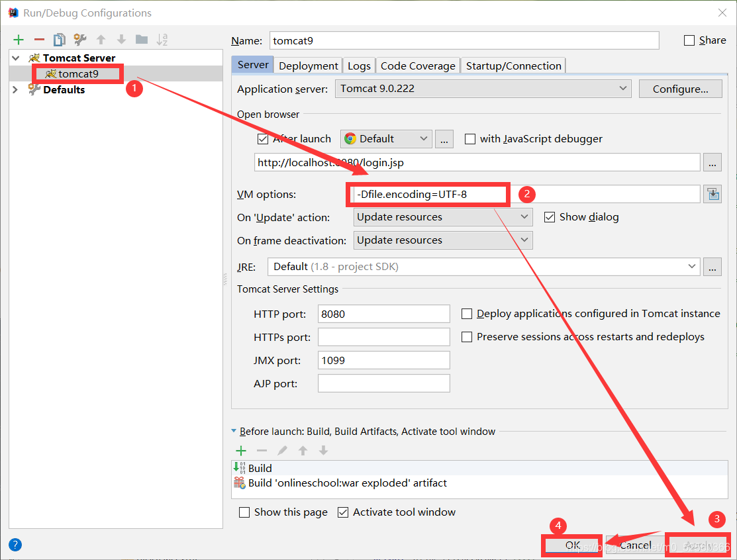The width and height of the screenshot is (737, 560).
Task: Uncheck the After launch checkbox
Action: (263, 139)
